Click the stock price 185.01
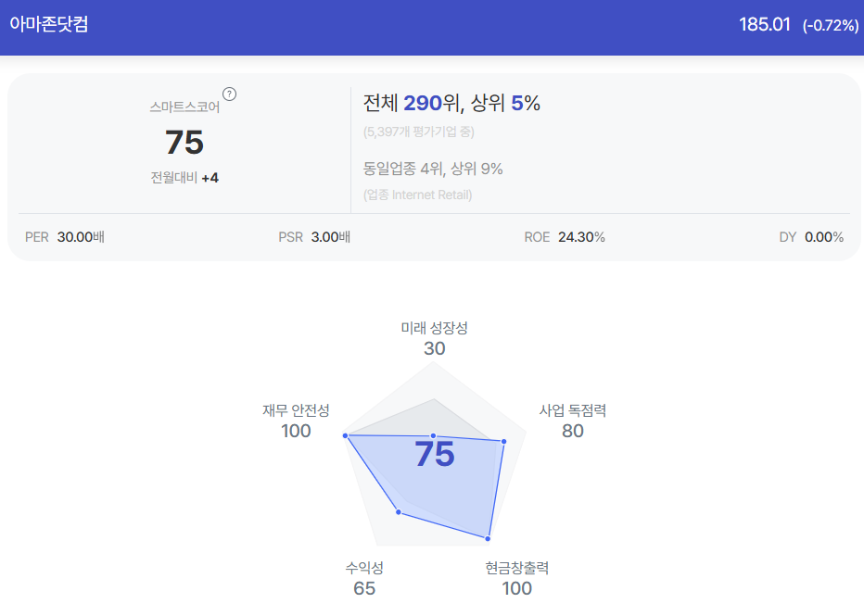The image size is (864, 616). tap(764, 25)
